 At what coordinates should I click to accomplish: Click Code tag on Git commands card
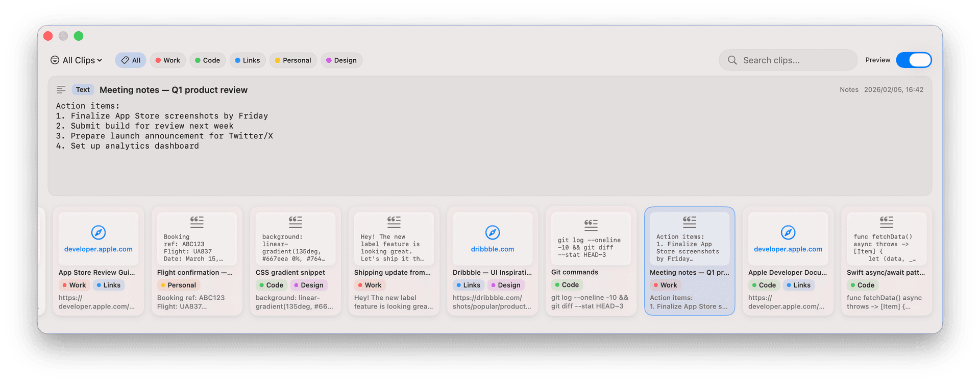tap(567, 285)
